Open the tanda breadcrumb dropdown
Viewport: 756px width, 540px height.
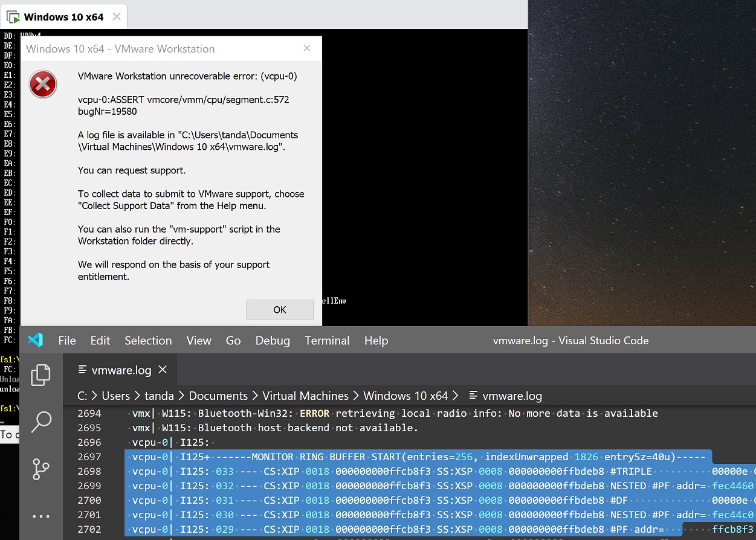coord(159,396)
